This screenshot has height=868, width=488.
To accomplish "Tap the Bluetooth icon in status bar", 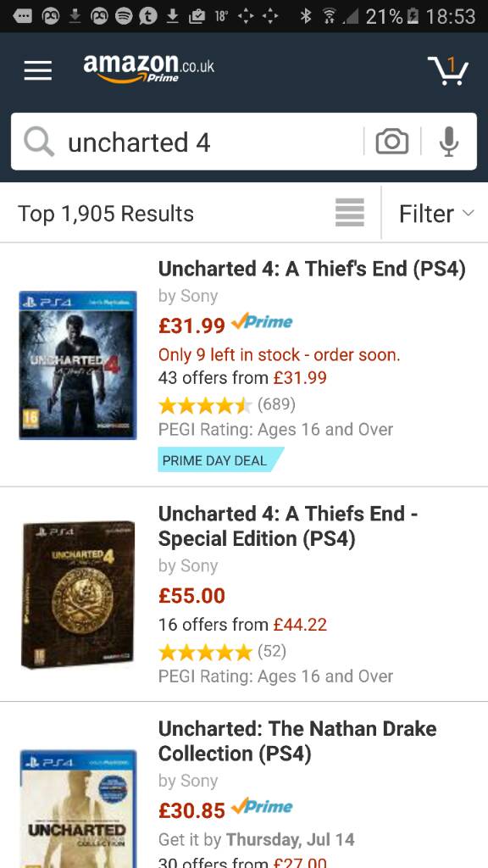I will point(305,16).
